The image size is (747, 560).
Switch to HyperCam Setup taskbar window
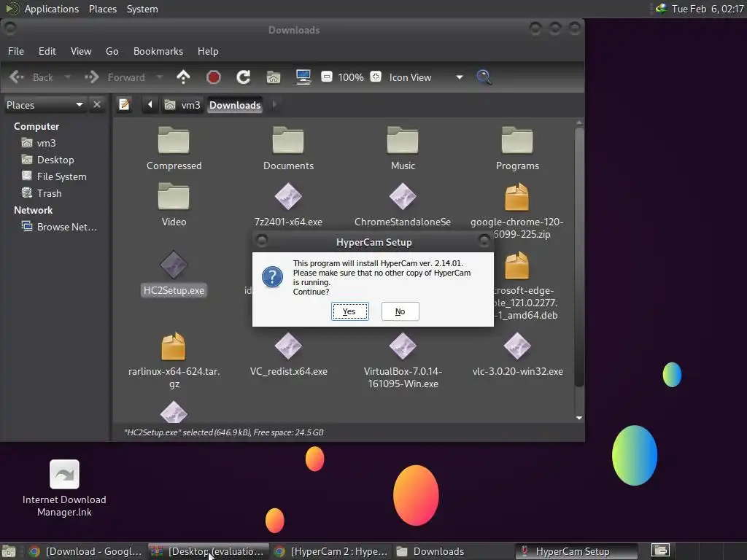[576, 551]
